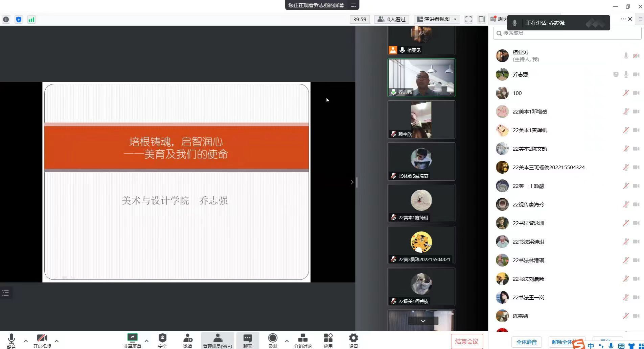This screenshot has height=349, width=644.
Task: Enter full screen mode icon
Action: pos(468,19)
